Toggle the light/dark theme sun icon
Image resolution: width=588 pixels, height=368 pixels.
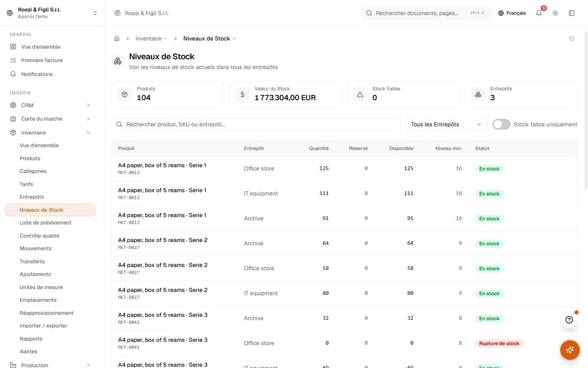pos(555,13)
